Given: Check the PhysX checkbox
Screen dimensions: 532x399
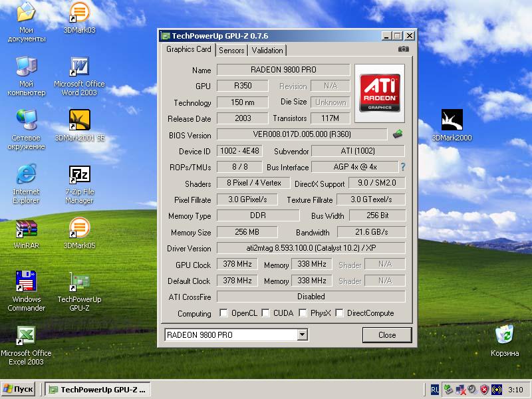Looking at the screenshot, I should pyautogui.click(x=303, y=313).
